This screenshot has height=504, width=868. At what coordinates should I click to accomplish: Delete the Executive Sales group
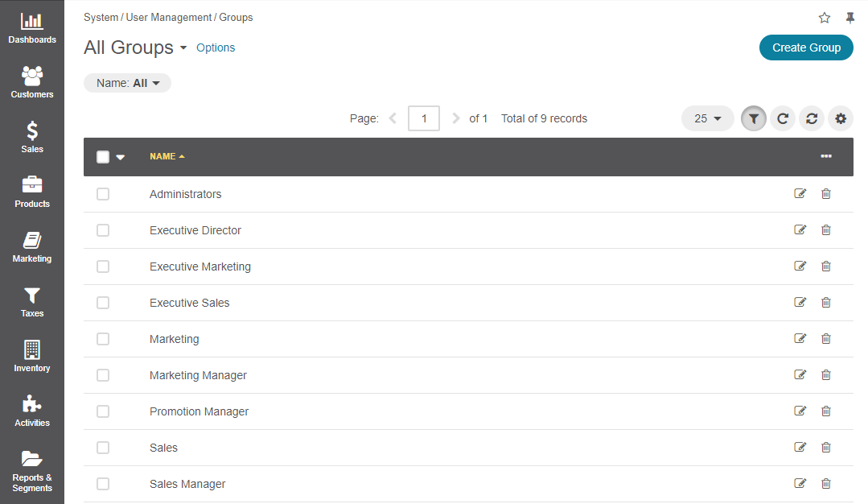(826, 303)
